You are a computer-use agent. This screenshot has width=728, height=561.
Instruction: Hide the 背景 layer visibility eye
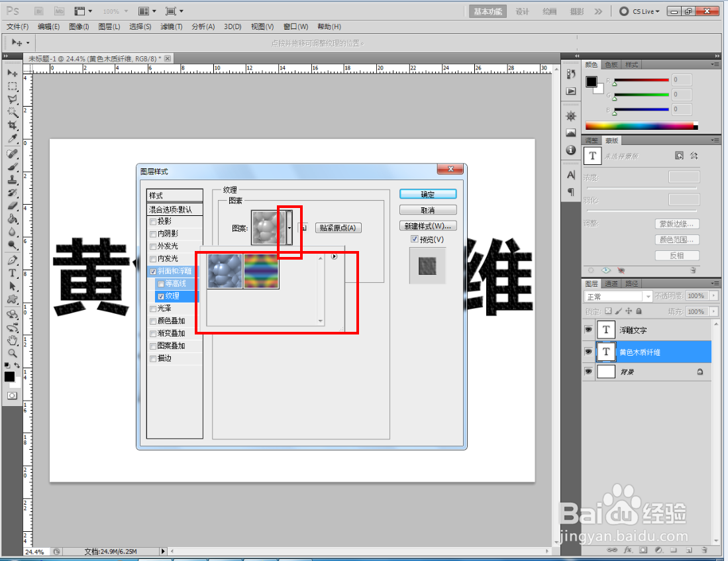588,372
